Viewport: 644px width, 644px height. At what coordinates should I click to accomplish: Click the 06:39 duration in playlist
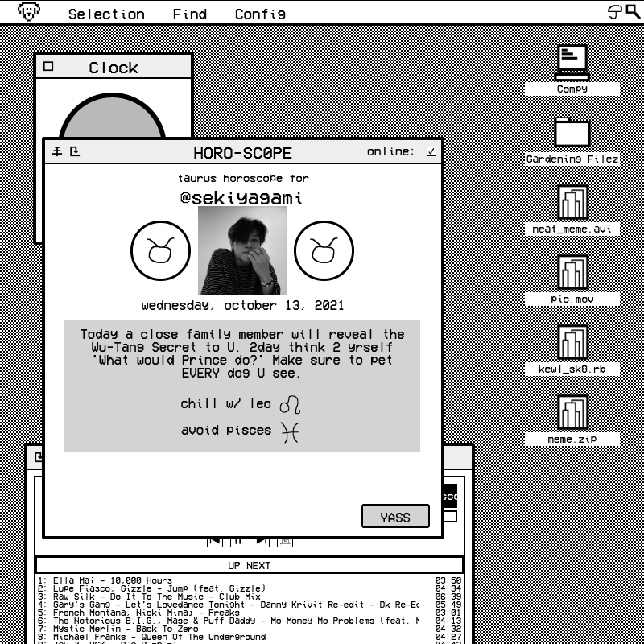[448, 597]
